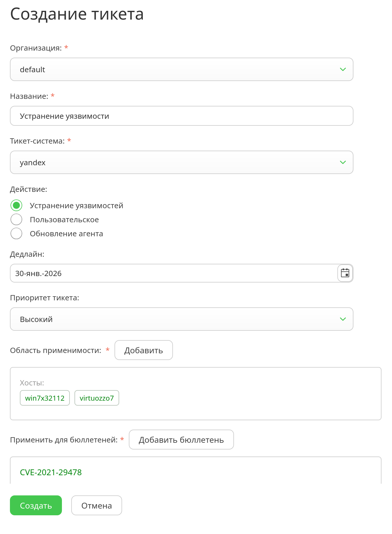Open the deadline calendar picker icon
This screenshot has width=392, height=534.
click(345, 273)
